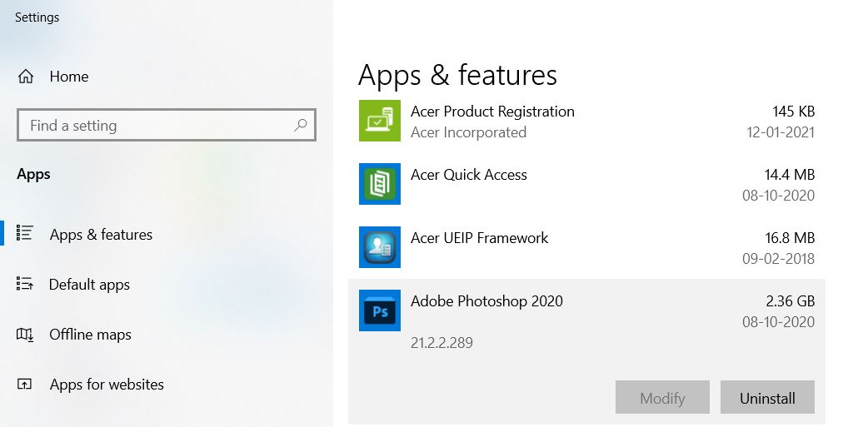Click the 145 KB size value

(793, 112)
